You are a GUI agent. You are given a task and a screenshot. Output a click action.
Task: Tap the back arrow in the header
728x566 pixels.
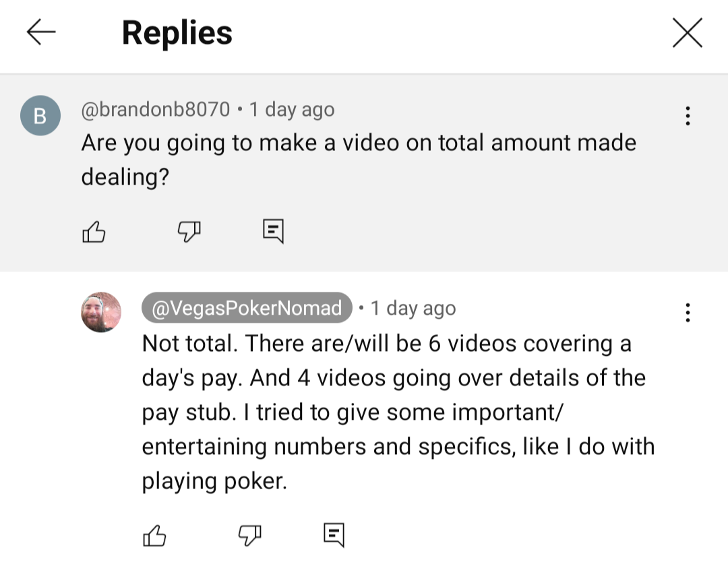click(x=40, y=32)
